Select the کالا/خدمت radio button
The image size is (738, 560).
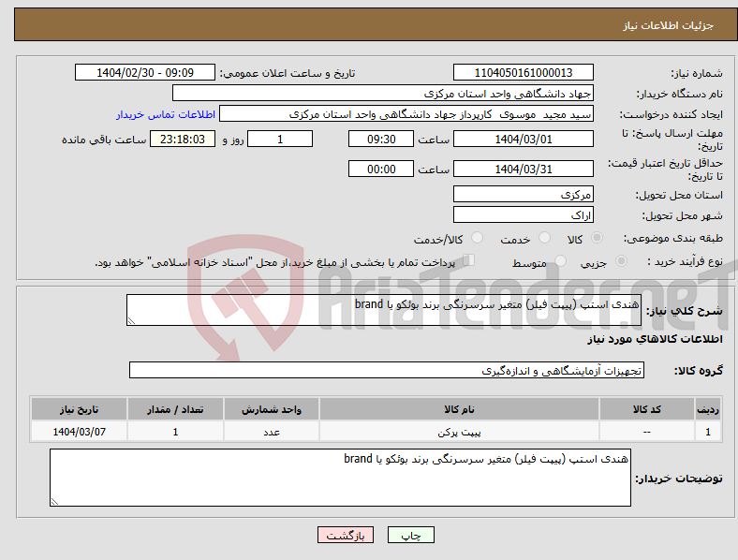coord(478,238)
